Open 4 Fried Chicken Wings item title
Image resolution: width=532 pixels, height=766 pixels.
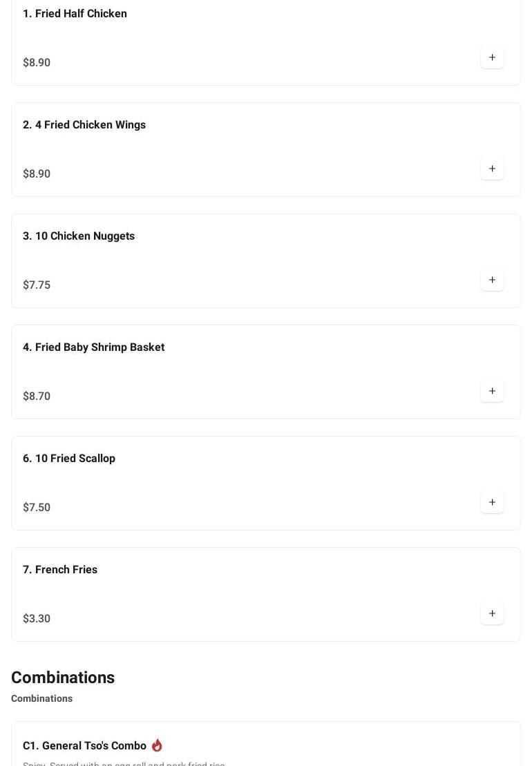[x=84, y=125]
